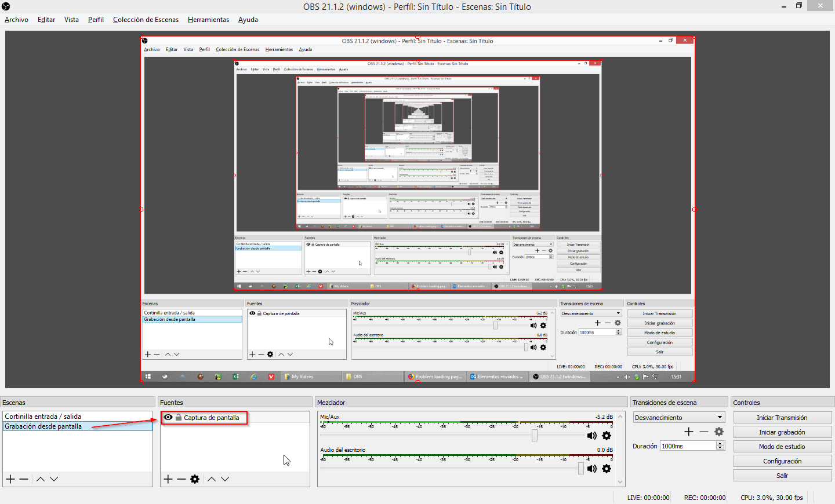The height and width of the screenshot is (504, 835).
Task: Click the Mezclador scrollbar up arrow
Action: tap(620, 416)
